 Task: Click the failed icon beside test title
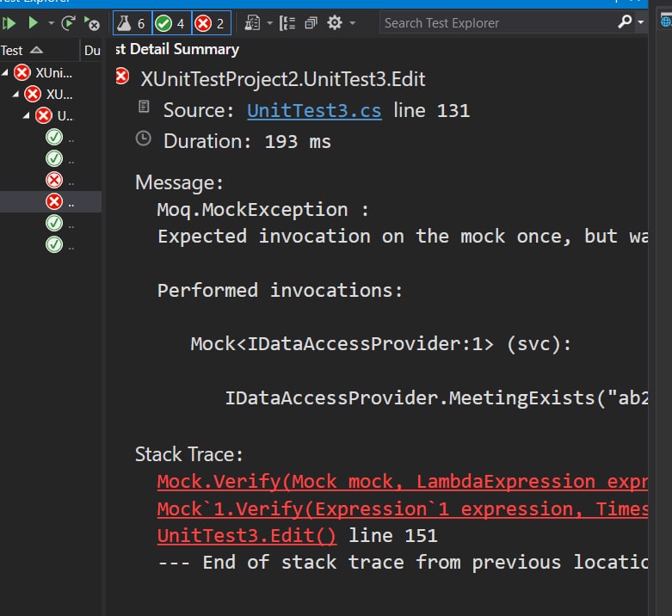(122, 77)
